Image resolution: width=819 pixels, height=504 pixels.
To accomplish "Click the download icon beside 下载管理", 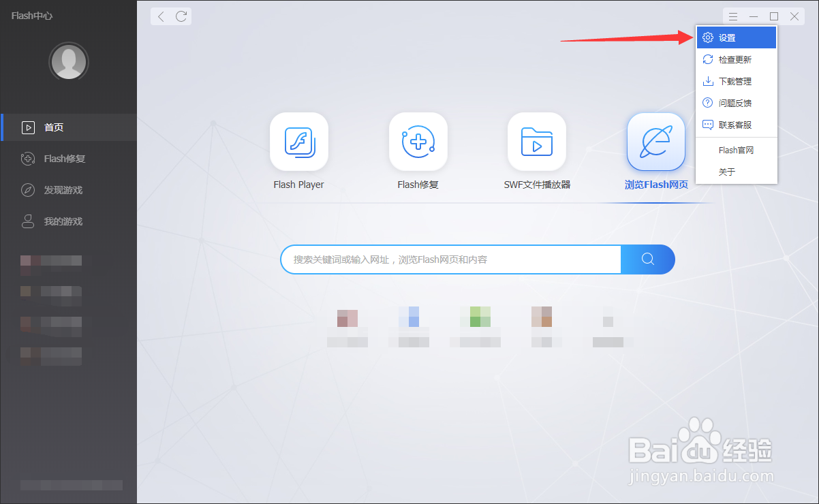I will 708,81.
